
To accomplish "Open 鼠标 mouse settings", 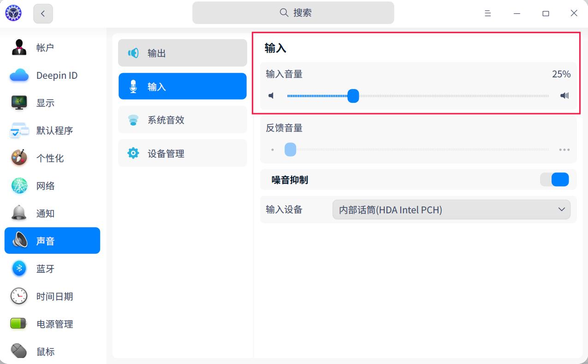I will pyautogui.click(x=52, y=352).
